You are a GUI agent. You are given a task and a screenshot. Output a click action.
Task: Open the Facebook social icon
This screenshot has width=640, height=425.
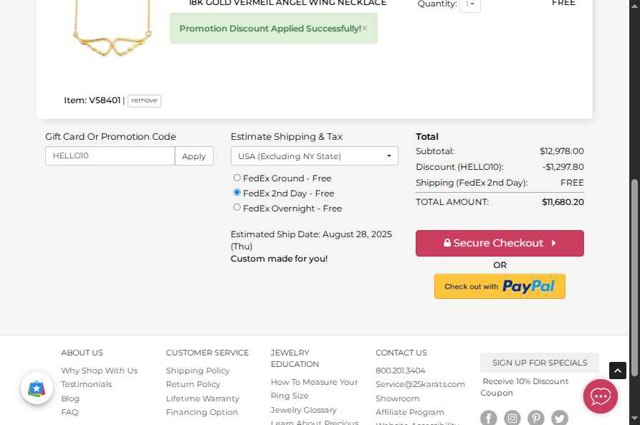(489, 418)
